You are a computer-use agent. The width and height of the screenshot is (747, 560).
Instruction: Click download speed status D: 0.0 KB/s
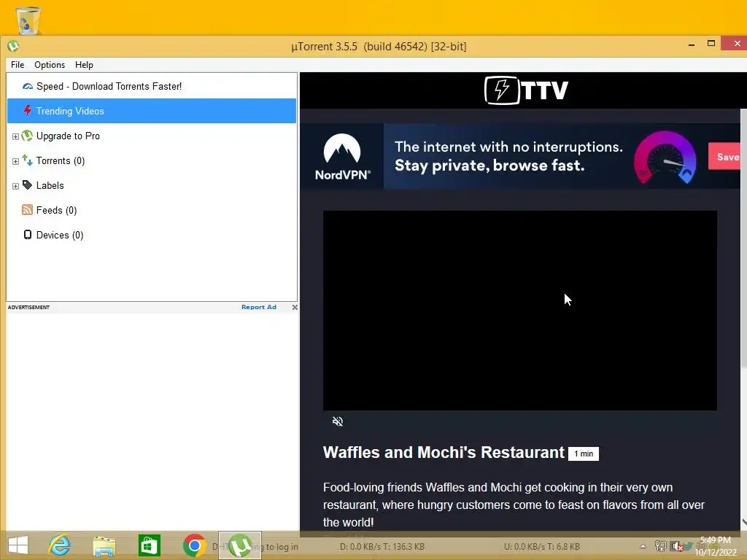[382, 547]
